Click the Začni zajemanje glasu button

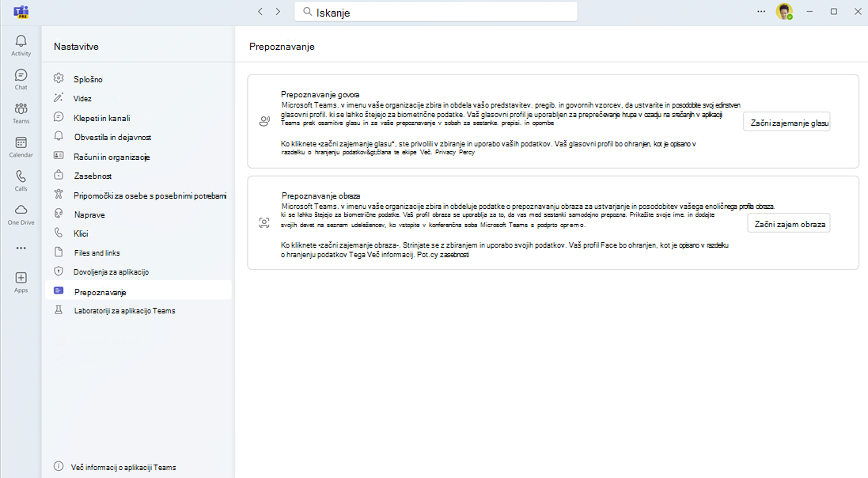coord(787,123)
